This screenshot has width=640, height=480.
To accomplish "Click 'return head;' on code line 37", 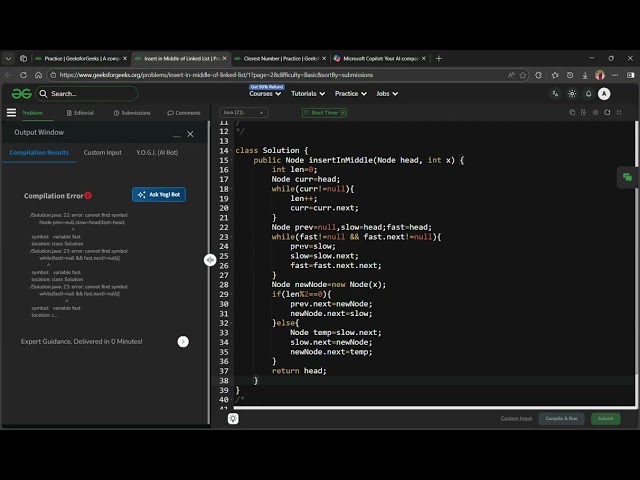I will point(299,371).
